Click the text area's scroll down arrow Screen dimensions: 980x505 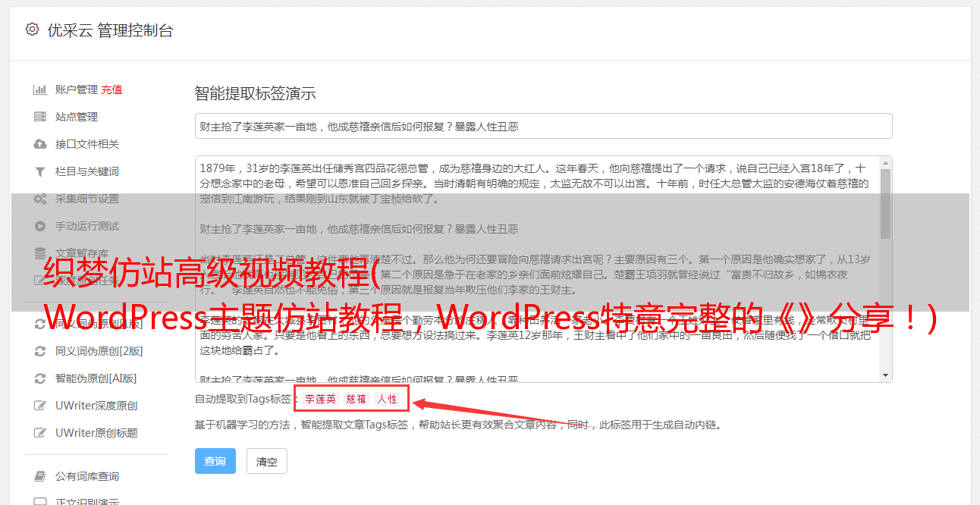[x=885, y=375]
